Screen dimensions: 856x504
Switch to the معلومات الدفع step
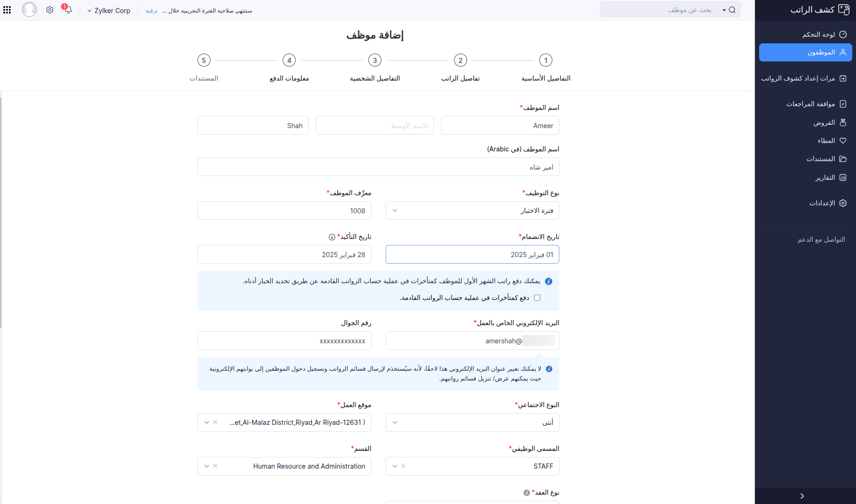289,60
